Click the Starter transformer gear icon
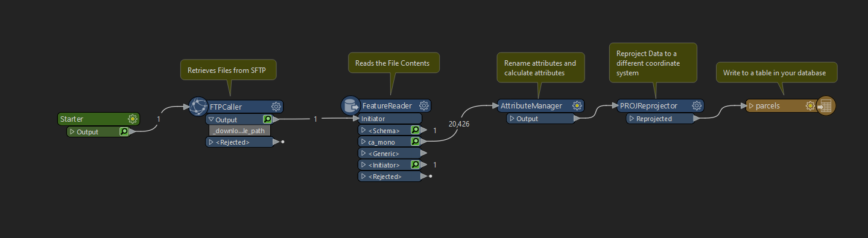 [x=132, y=119]
